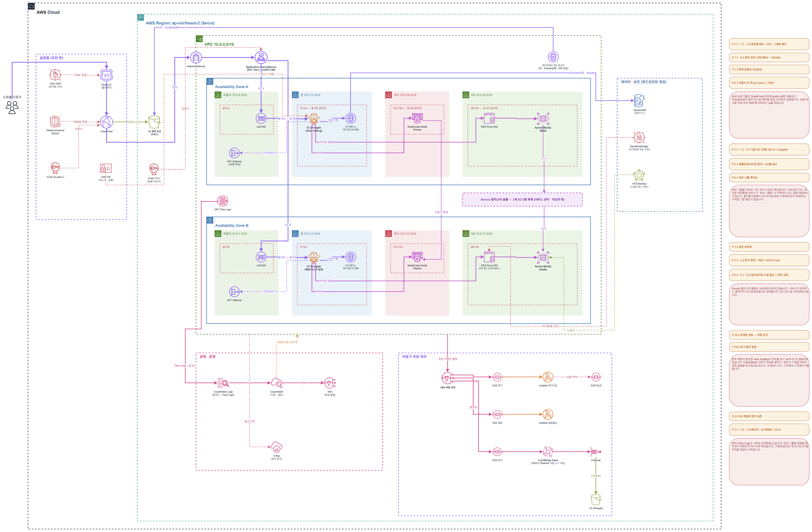Select the SNS 주문 토픽 icon
The image size is (812, 532).
coord(448,378)
